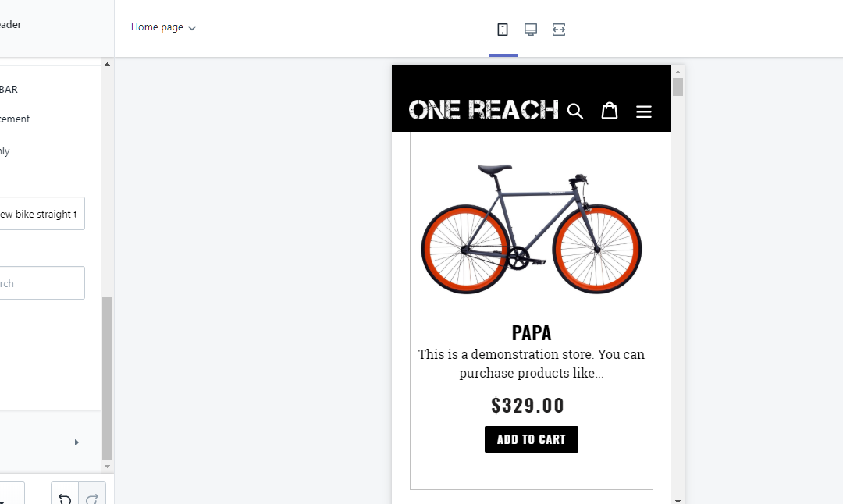
Task: Click the preview scrollbar up arrow
Action: (x=678, y=72)
